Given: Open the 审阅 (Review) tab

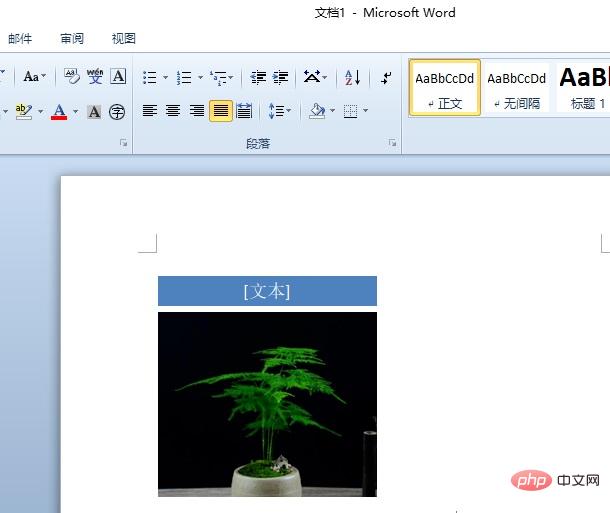Looking at the screenshot, I should tap(72, 39).
